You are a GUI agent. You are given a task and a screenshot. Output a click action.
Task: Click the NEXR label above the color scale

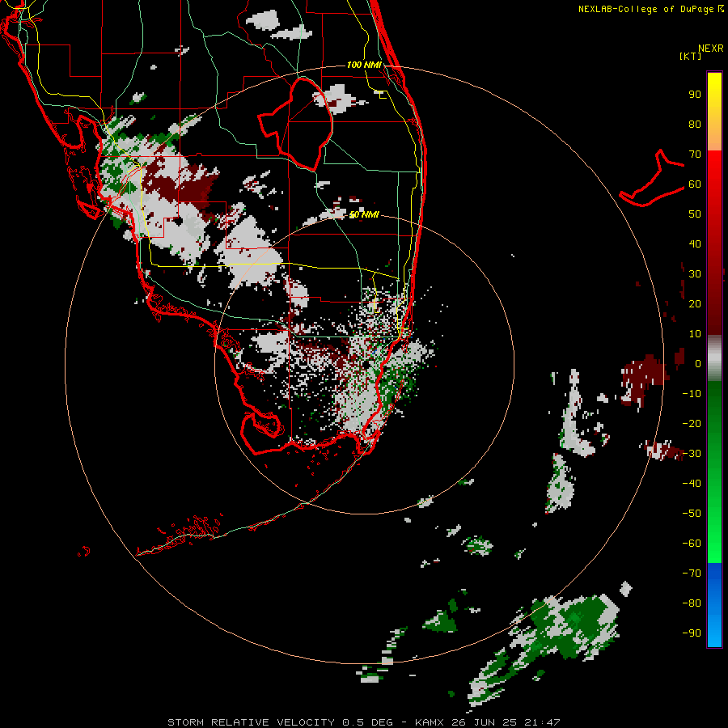point(711,49)
